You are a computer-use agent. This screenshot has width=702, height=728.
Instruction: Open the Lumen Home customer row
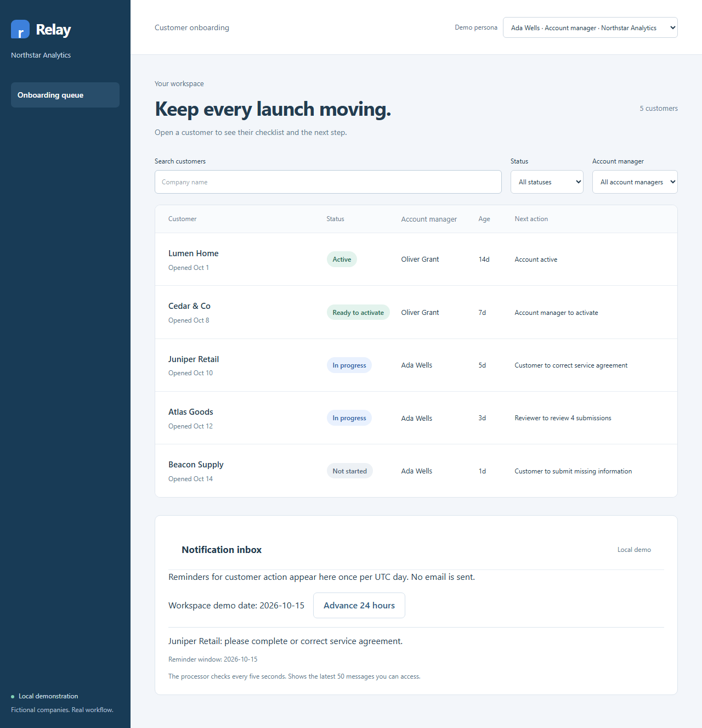(416, 259)
